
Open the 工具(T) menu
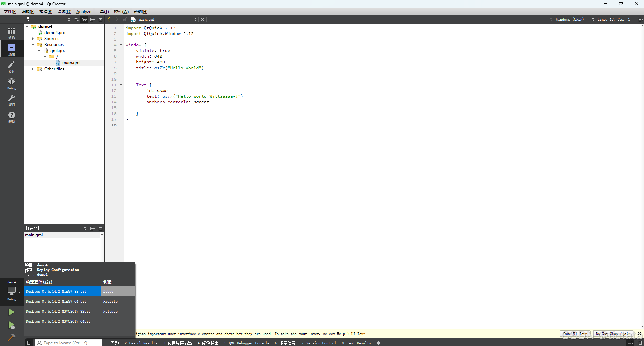click(x=102, y=12)
